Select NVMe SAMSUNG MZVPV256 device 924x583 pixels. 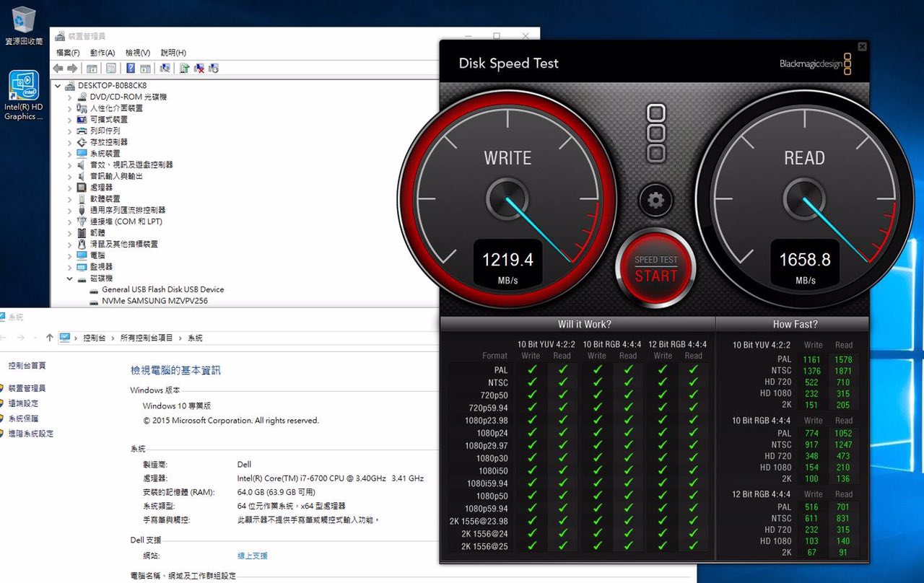click(155, 301)
